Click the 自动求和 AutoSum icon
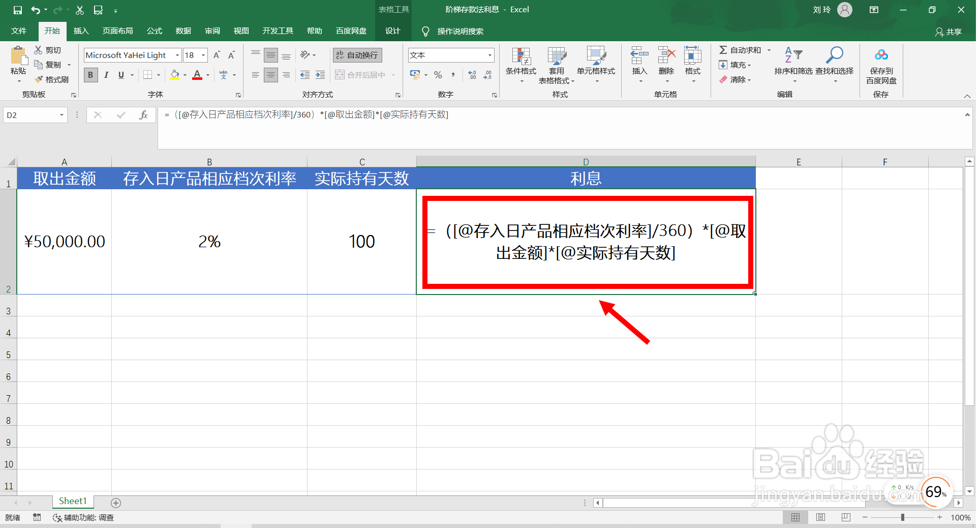The width and height of the screenshot is (980, 528). pos(723,49)
